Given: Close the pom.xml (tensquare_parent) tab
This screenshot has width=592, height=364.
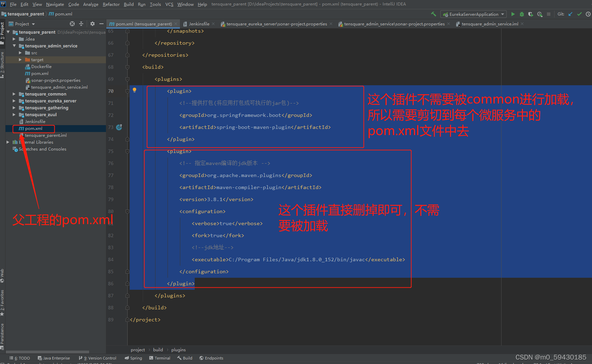Looking at the screenshot, I should click(176, 24).
